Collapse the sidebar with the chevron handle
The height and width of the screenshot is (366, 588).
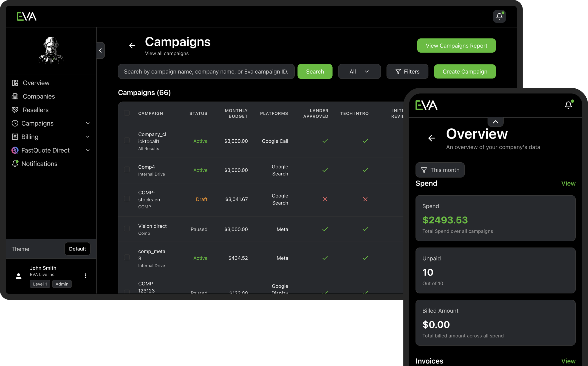click(100, 50)
